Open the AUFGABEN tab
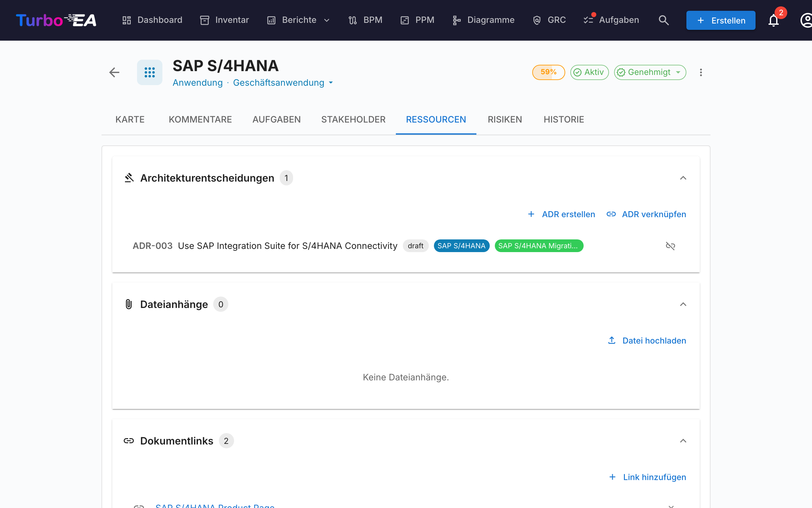This screenshot has height=508, width=812. tap(277, 120)
